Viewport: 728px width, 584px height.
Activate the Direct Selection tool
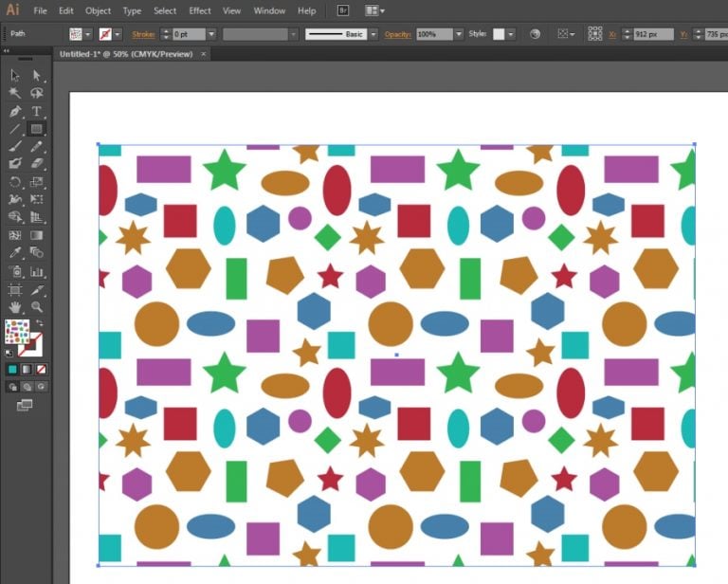pyautogui.click(x=37, y=75)
